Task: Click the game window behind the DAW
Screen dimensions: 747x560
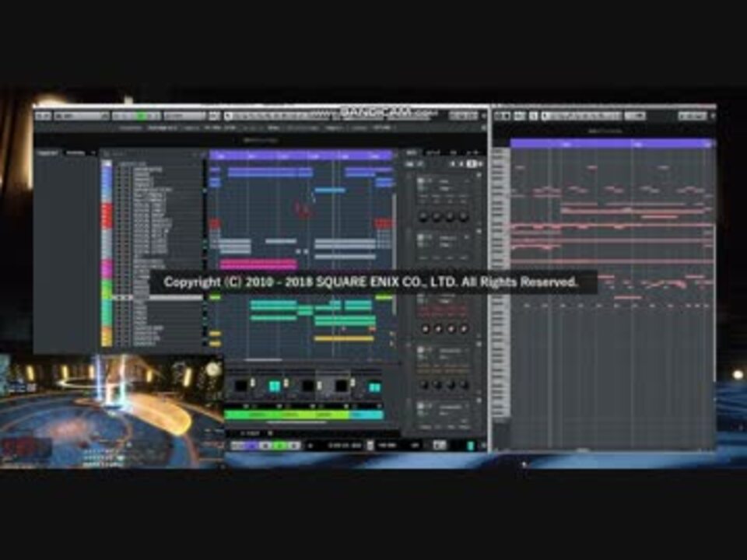Action: click(112, 412)
